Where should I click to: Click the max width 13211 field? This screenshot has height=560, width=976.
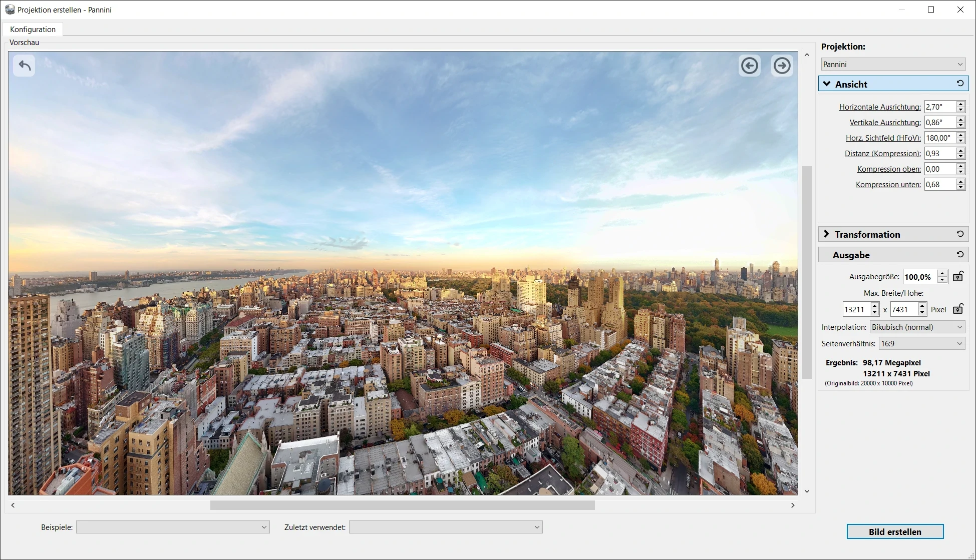pos(856,309)
